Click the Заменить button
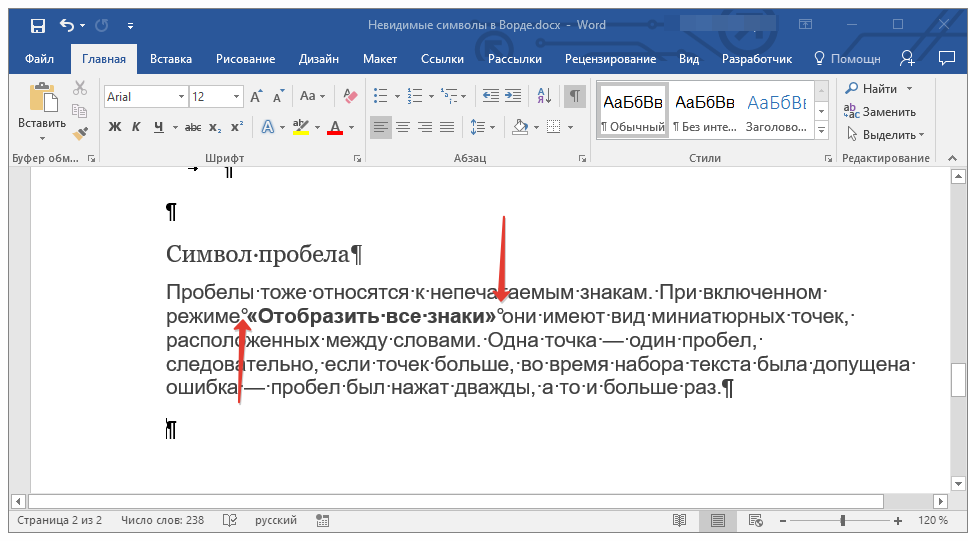Image resolution: width=968 pixels, height=541 pixels. tap(888, 111)
